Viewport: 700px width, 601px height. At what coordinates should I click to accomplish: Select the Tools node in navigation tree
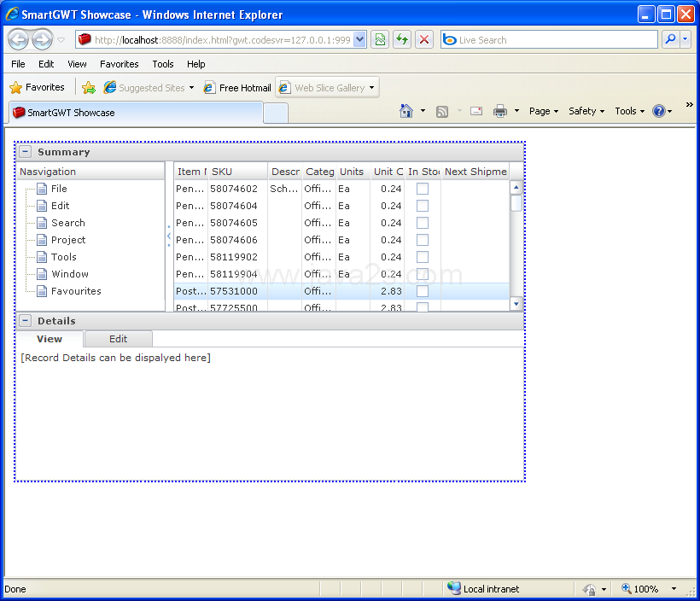[x=64, y=257]
